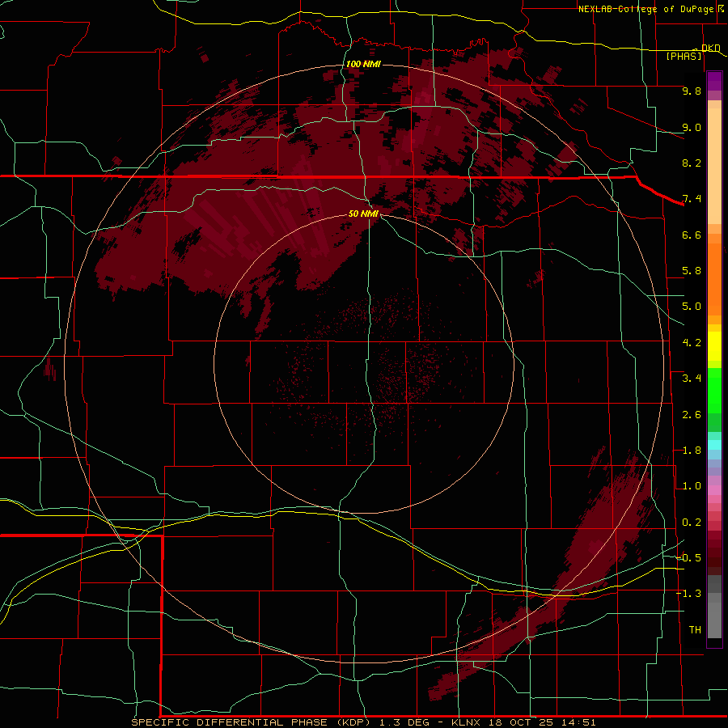Click the NEXLAB-College of DuPage credit text
The height and width of the screenshot is (728, 728).
pos(646,9)
